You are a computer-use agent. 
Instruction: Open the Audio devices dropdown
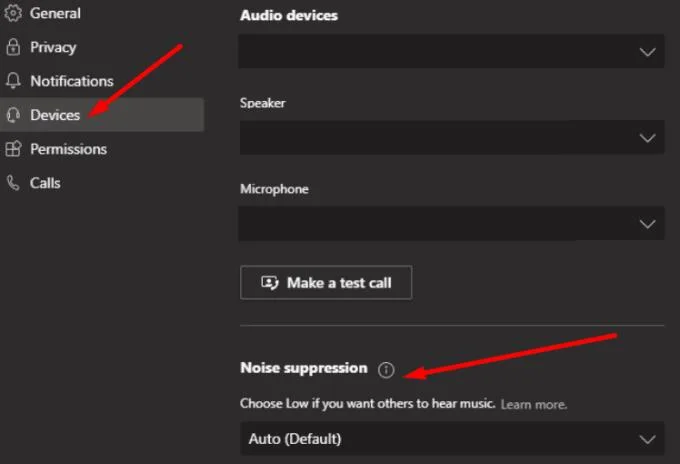tap(451, 51)
